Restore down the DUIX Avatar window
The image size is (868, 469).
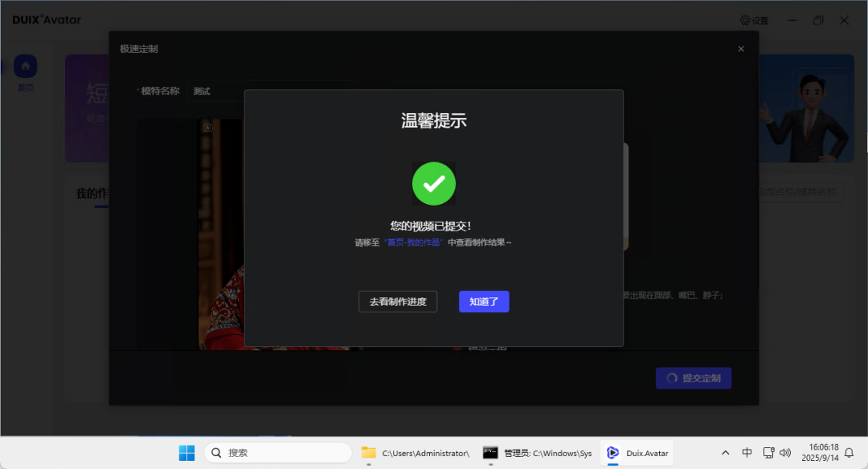tap(818, 20)
